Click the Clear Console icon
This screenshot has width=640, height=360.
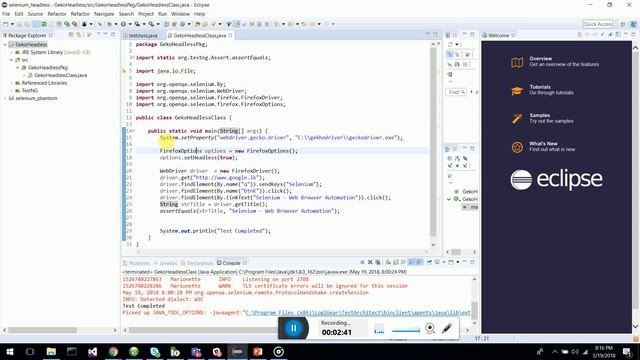[388, 262]
